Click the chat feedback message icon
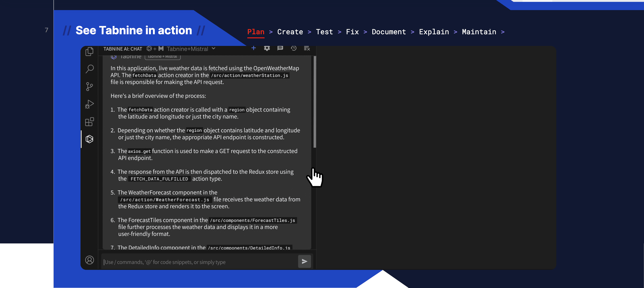 click(x=280, y=48)
